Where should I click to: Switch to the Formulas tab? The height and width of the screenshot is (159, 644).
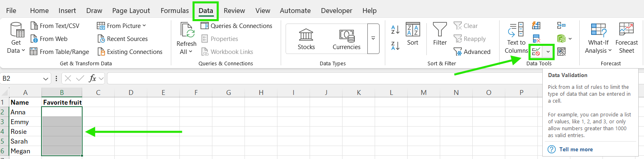coord(175,11)
